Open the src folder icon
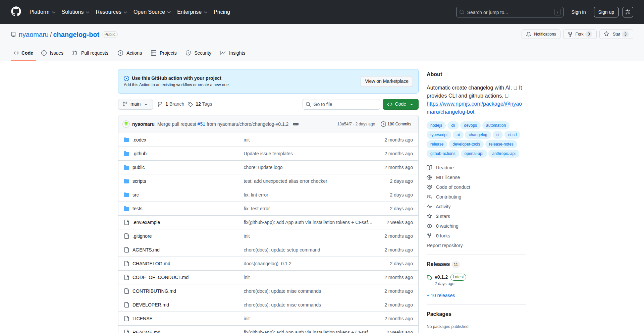Screen dimensions: 644x333 [126, 195]
